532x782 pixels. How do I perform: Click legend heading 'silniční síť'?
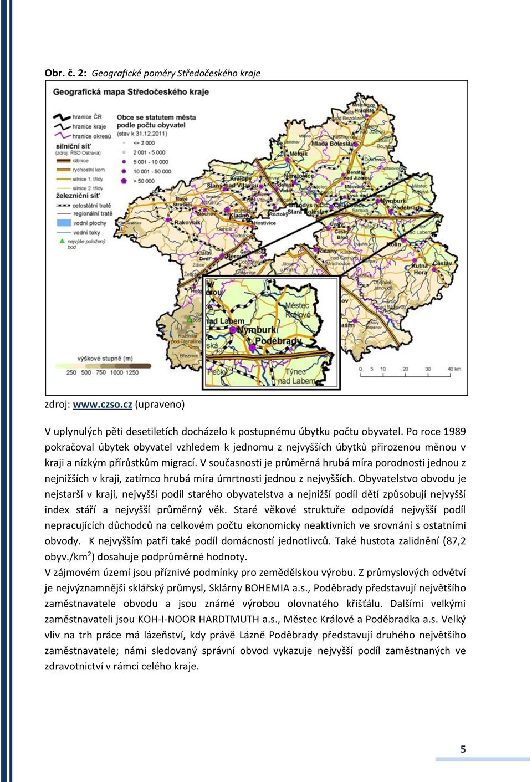click(x=73, y=146)
